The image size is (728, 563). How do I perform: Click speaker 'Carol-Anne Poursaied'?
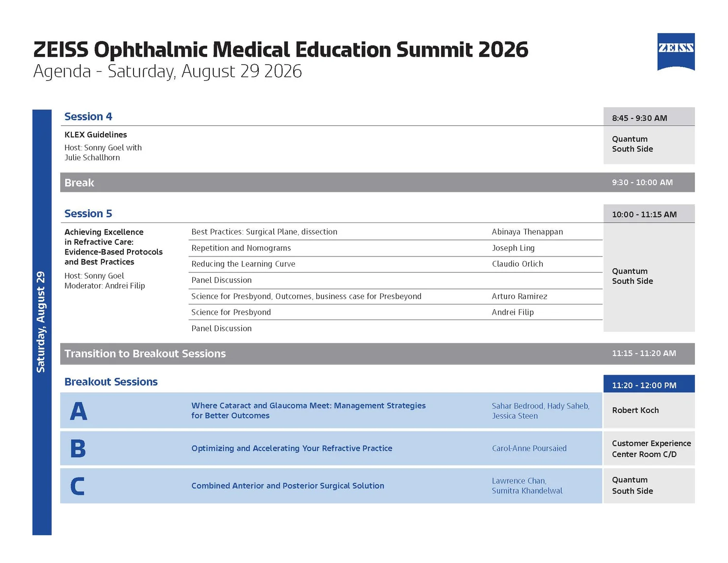point(529,448)
